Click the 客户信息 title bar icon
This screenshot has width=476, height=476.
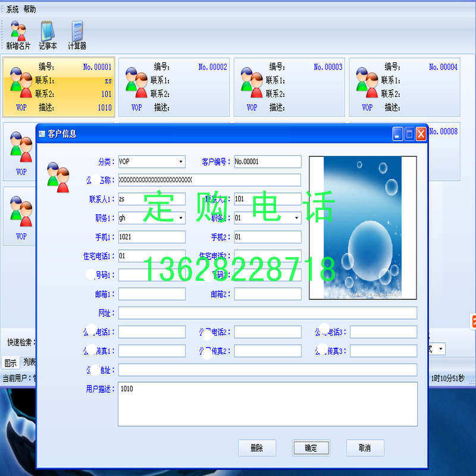coord(42,133)
